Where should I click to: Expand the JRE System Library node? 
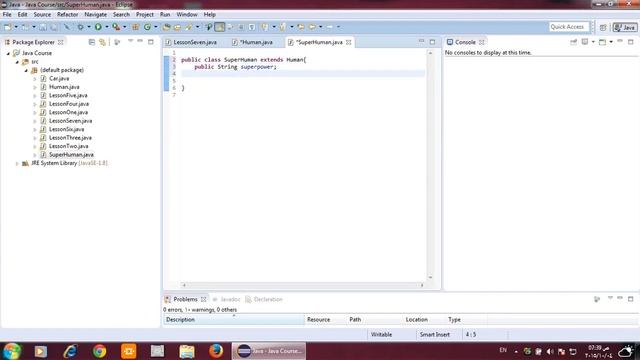point(17,163)
